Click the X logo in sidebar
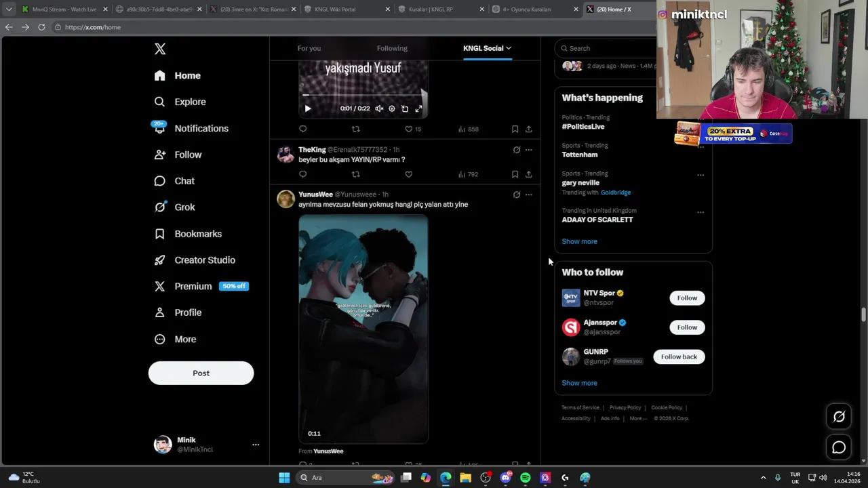Viewport: 868px width, 488px height. coord(160,49)
